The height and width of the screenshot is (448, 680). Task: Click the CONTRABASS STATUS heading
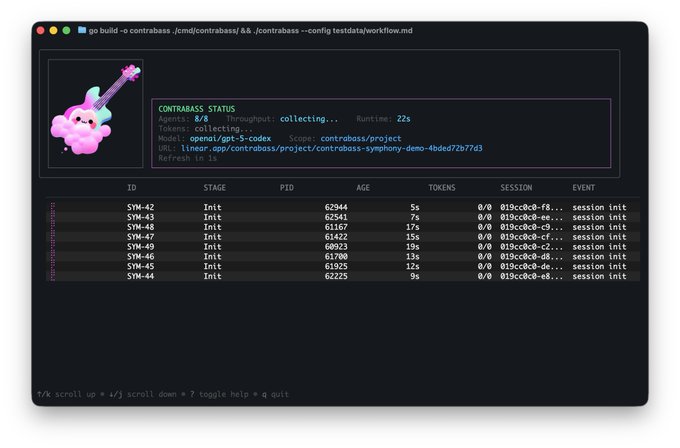pos(196,108)
